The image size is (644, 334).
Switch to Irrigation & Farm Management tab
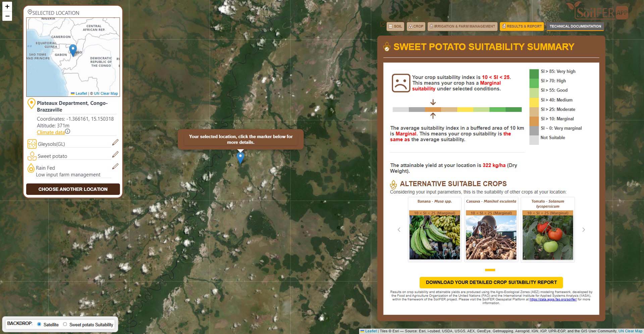tap(462, 26)
